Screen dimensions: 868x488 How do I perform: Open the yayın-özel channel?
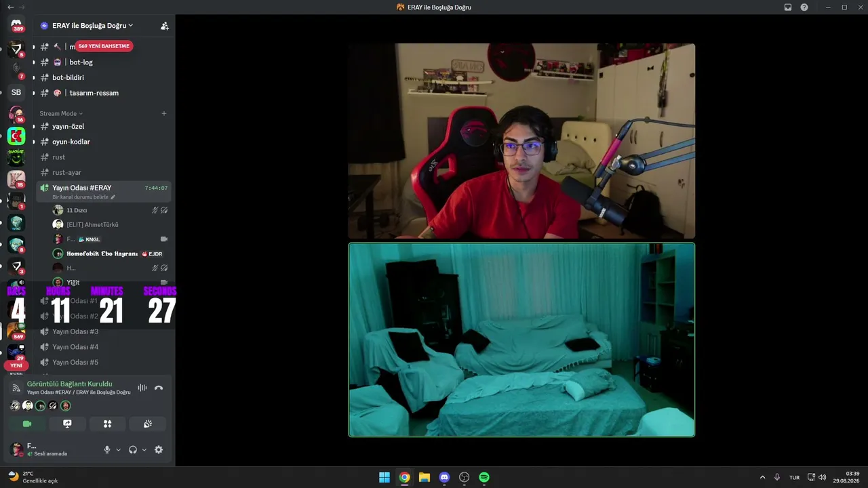[x=103, y=126]
